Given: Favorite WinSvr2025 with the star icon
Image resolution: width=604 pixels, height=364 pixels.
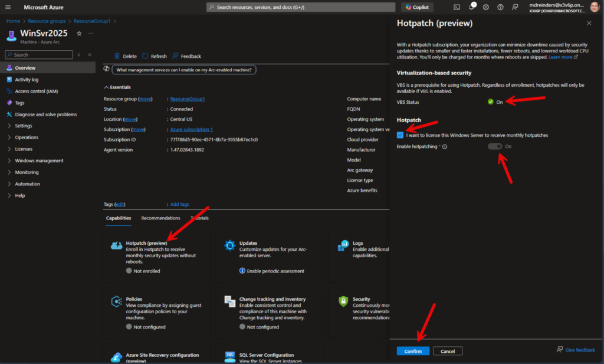Looking at the screenshot, I should click(79, 34).
